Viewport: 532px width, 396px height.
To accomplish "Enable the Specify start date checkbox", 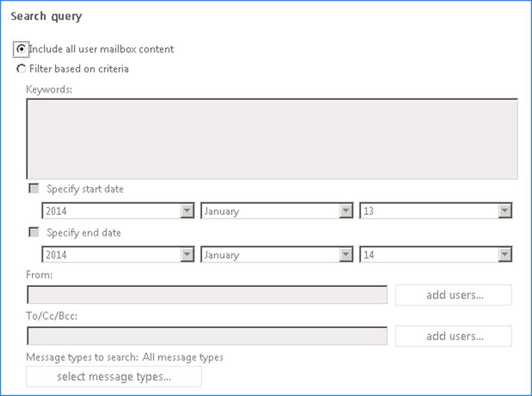I will click(x=34, y=189).
